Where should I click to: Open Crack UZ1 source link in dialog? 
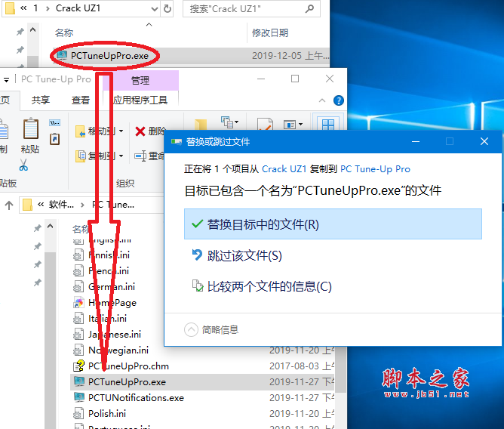click(284, 169)
